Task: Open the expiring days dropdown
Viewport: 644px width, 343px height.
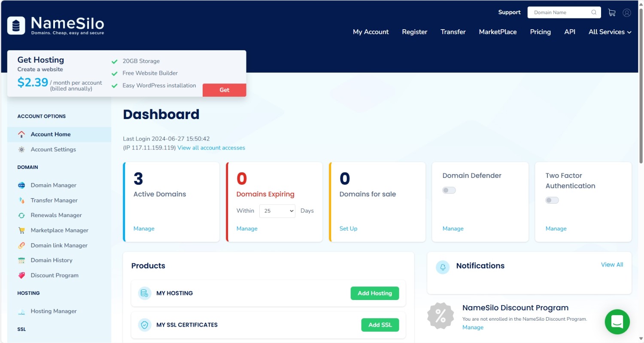Action: pos(277,211)
